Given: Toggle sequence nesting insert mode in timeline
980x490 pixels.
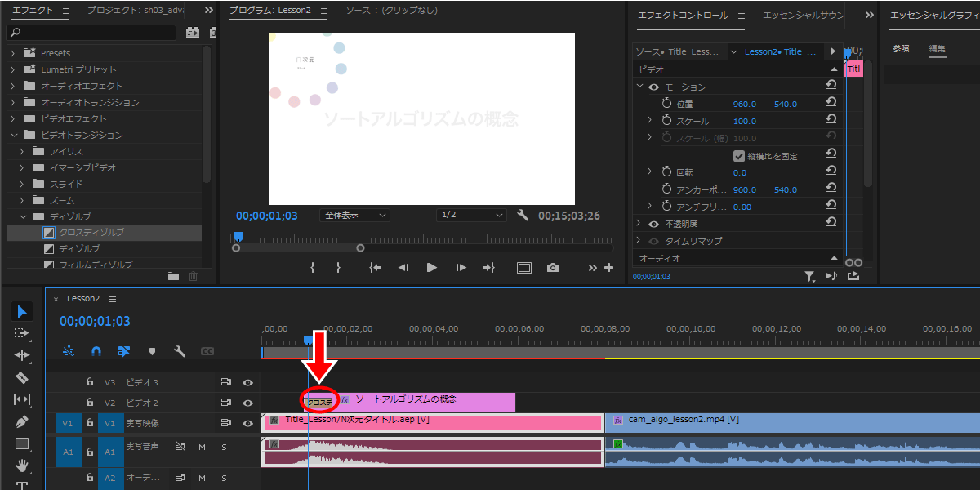Looking at the screenshot, I should [69, 351].
